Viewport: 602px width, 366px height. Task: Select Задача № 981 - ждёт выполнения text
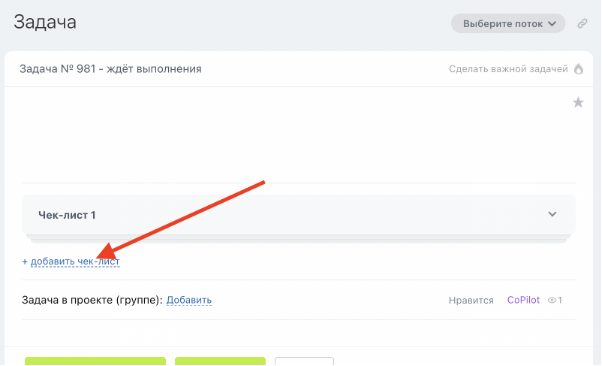(111, 69)
